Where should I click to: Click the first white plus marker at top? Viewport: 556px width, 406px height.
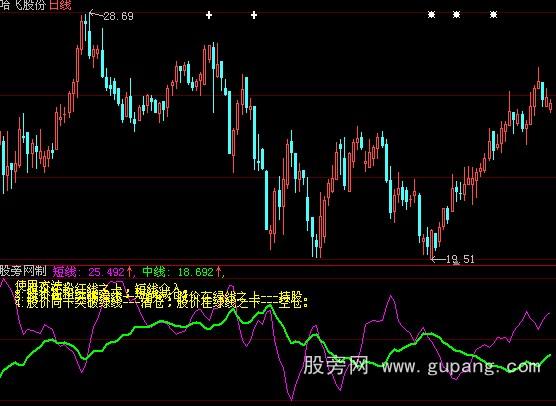(x=209, y=15)
